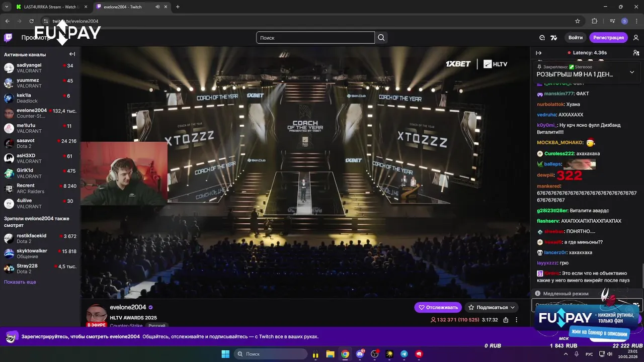Viewport: 644px width, 362px height.
Task: Open Telegram from taskbar
Action: pos(404,354)
